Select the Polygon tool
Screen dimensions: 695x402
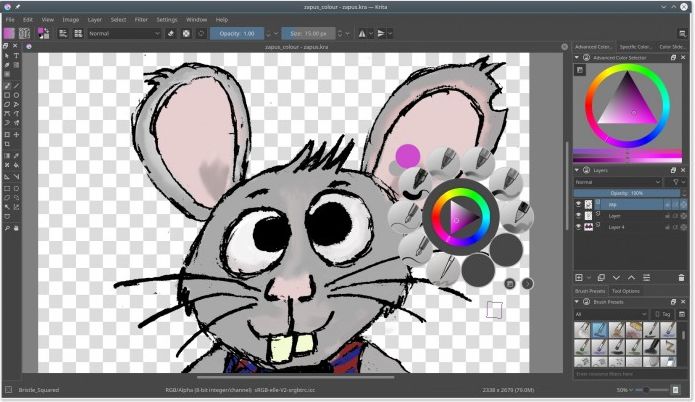click(7, 105)
